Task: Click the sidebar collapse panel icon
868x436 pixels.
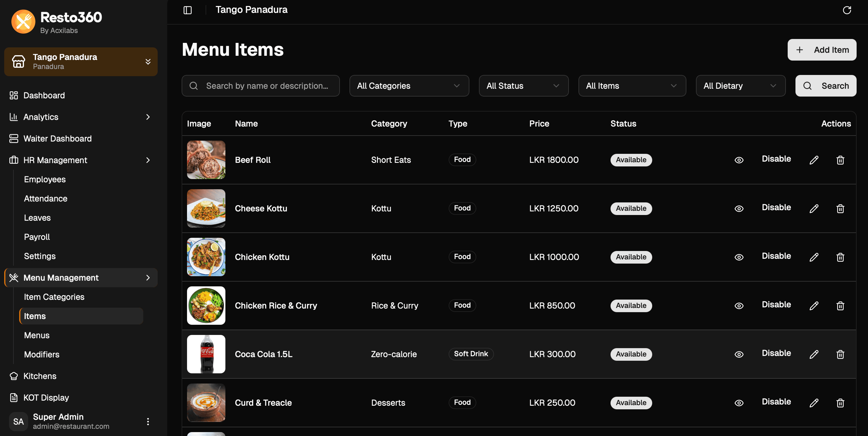Action: 188,10
